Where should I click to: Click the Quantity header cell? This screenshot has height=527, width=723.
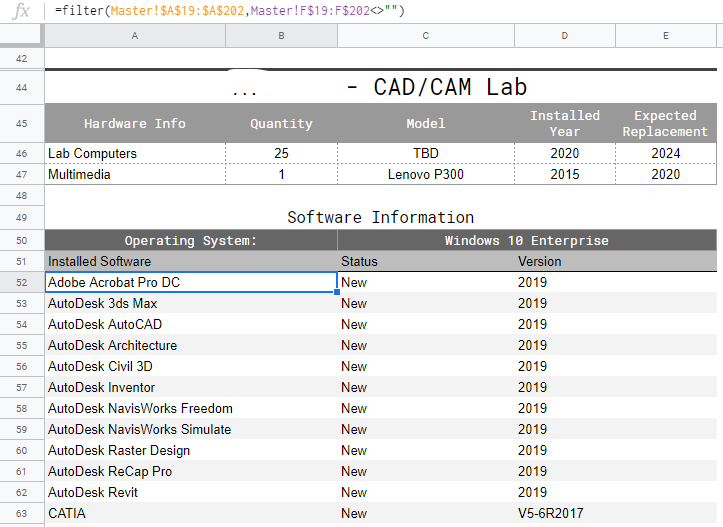pos(281,124)
